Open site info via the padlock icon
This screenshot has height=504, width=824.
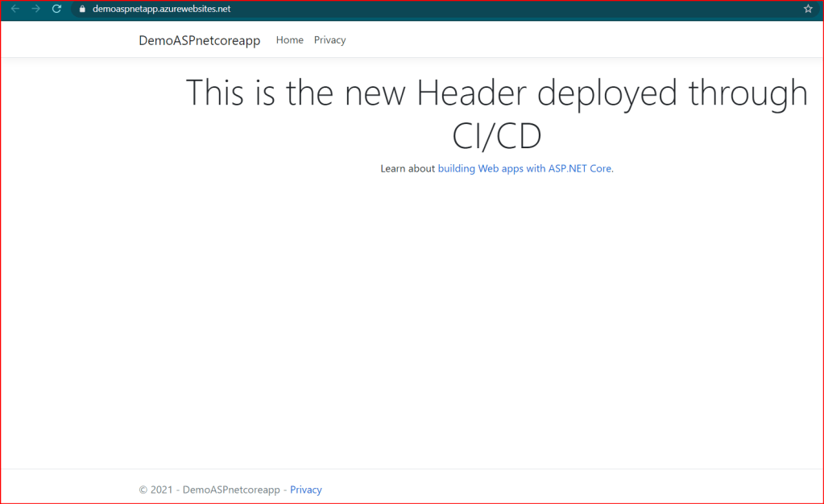tap(81, 9)
